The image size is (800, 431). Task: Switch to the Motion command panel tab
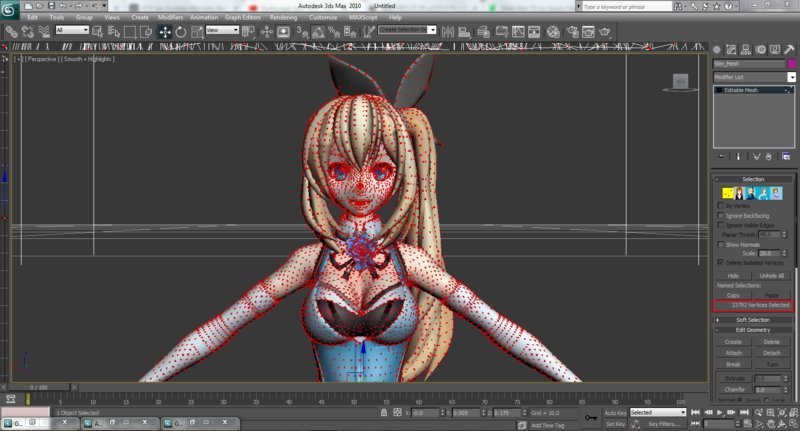761,50
